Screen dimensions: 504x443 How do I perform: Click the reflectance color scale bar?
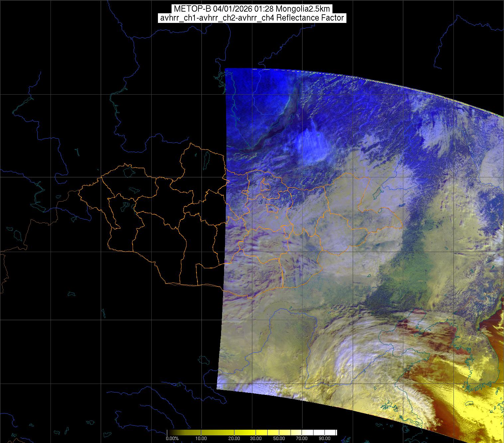tap(252, 432)
